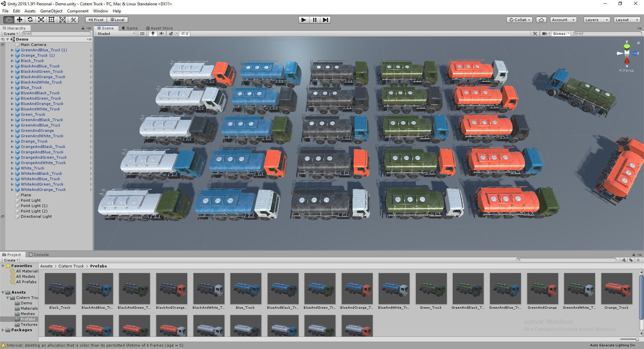
Task: Toggle scene lighting with lightbulb icon
Action: (153, 34)
